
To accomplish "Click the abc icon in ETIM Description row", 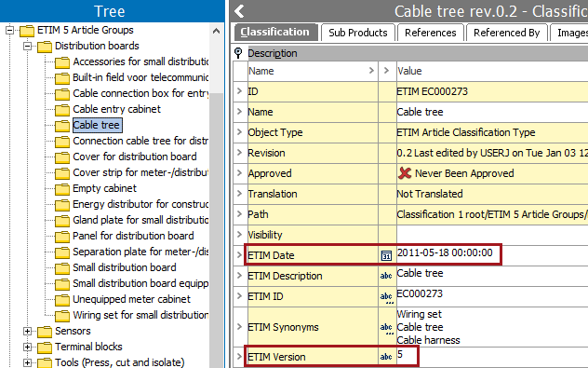I will click(386, 276).
